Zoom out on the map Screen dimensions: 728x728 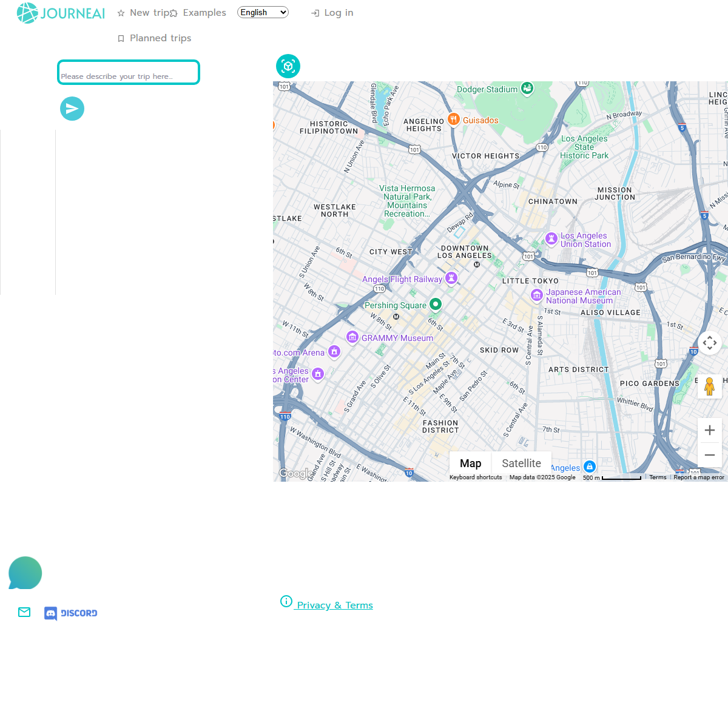point(710,455)
